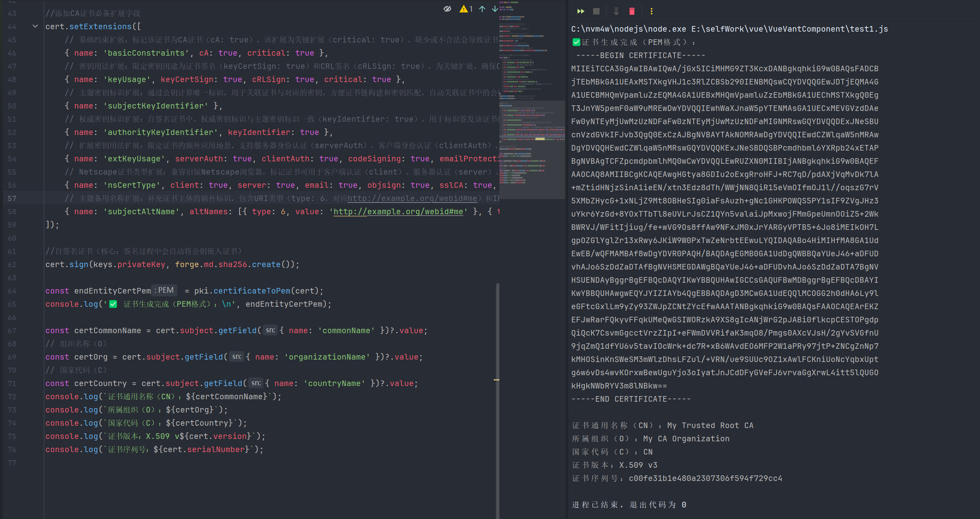Toggle the crossed-eye reader mode icon

[x=447, y=9]
